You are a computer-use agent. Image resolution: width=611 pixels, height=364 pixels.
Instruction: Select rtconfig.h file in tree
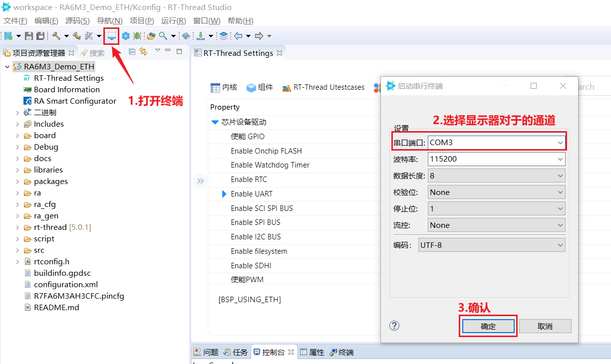coord(47,262)
